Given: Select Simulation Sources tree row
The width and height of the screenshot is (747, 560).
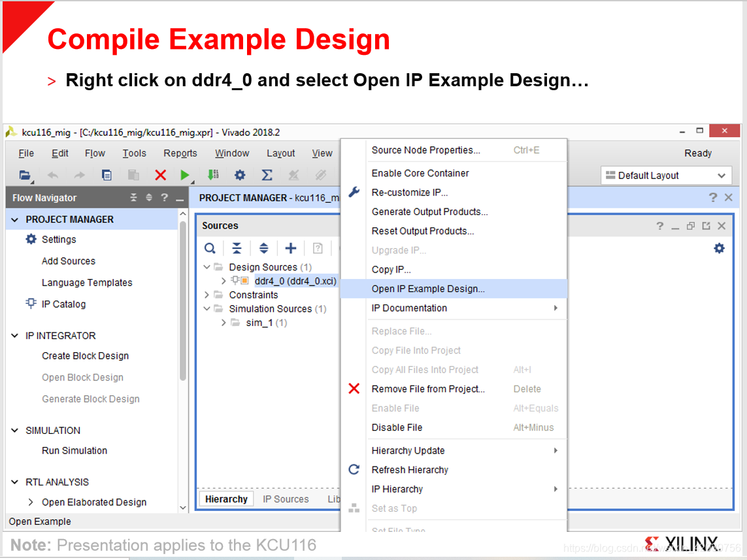Looking at the screenshot, I should pyautogui.click(x=277, y=308).
